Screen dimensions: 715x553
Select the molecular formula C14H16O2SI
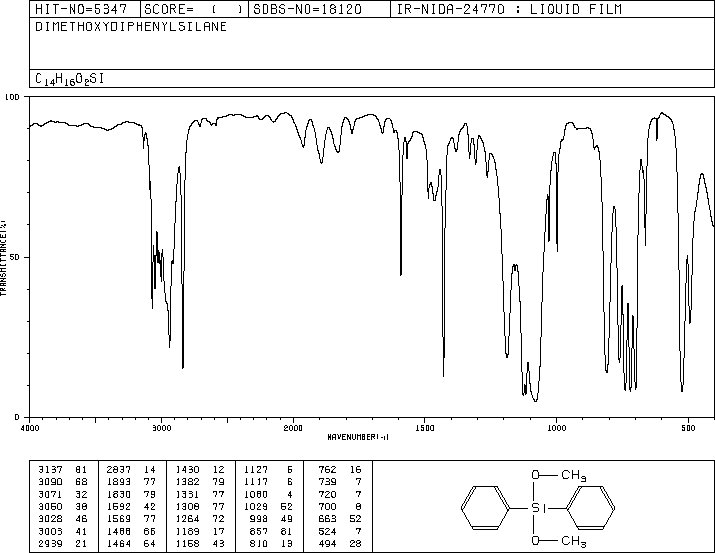click(69, 79)
